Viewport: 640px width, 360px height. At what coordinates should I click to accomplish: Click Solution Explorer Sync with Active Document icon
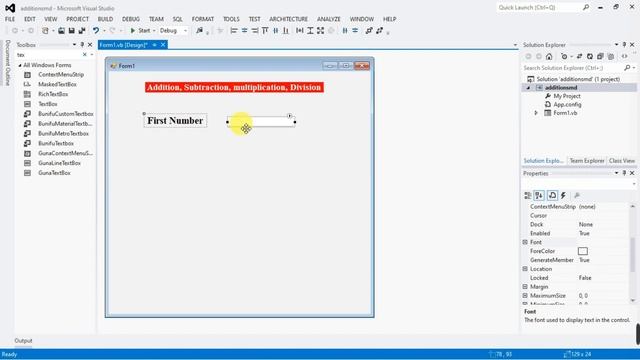pyautogui.click(x=580, y=56)
